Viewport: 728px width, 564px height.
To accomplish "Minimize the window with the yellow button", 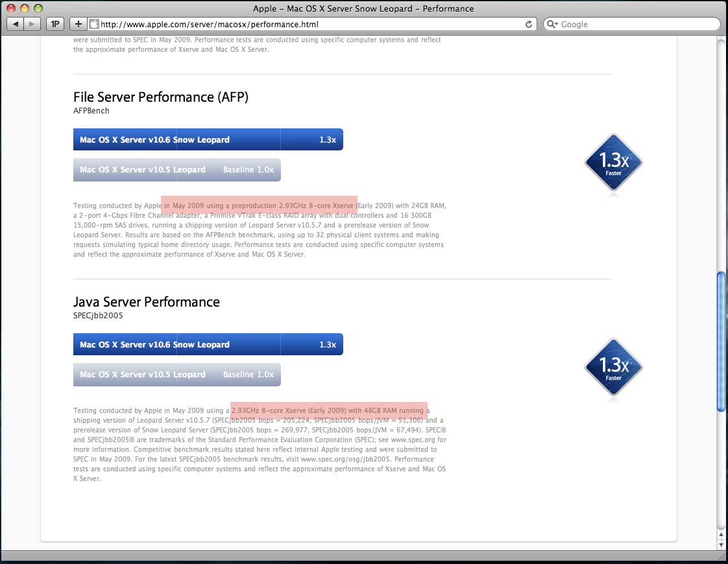I will pos(25,8).
